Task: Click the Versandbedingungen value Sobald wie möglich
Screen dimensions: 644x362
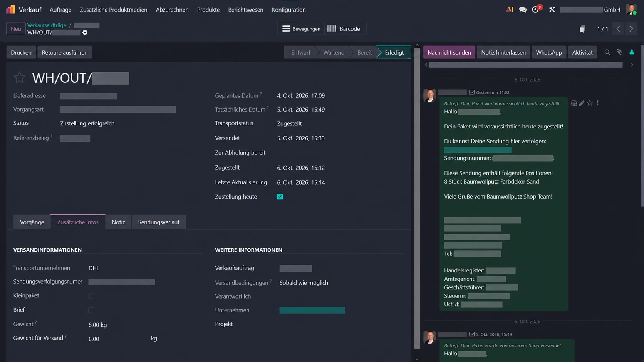Action: pos(304,283)
